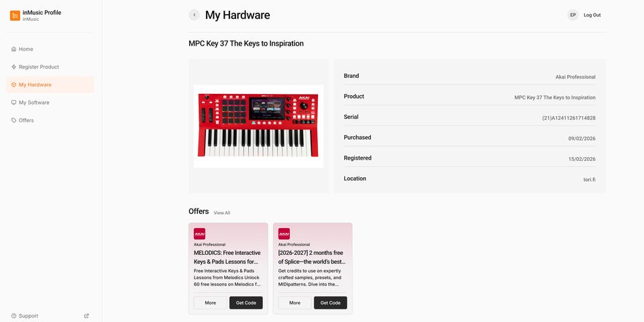Click the EP user avatar
The width and height of the screenshot is (644, 322).
tap(573, 15)
